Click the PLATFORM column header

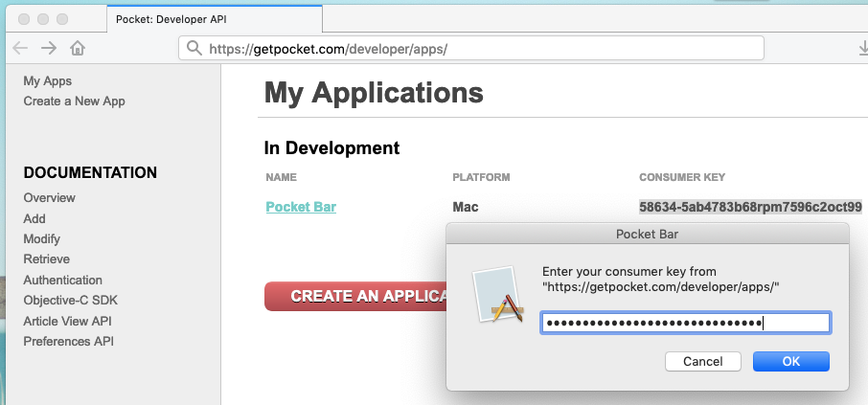(x=481, y=177)
